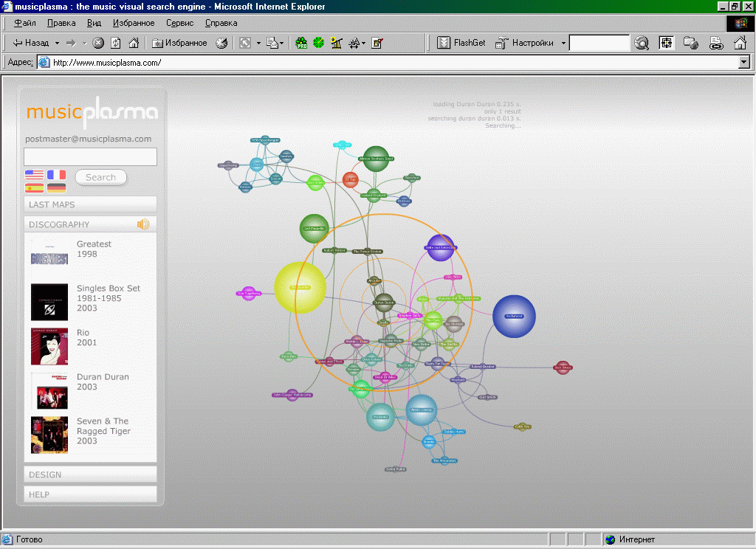Pick the German flag language
The width and height of the screenshot is (756, 549).
click(x=56, y=188)
